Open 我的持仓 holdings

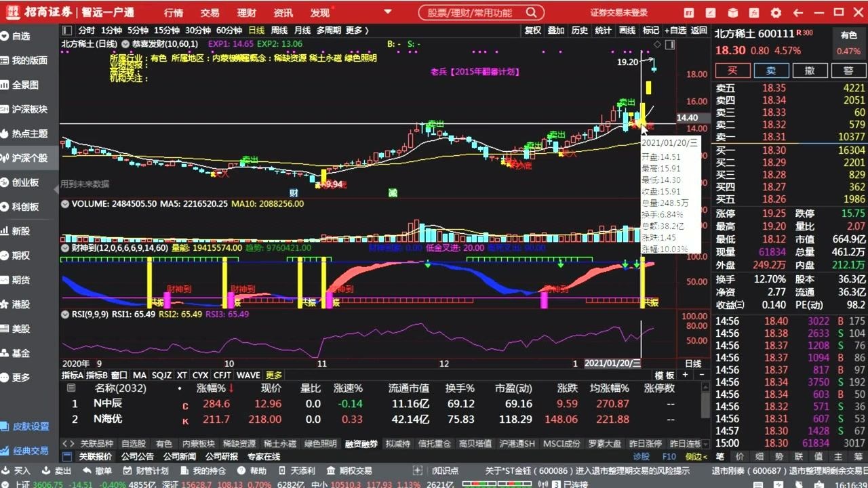coord(203,470)
